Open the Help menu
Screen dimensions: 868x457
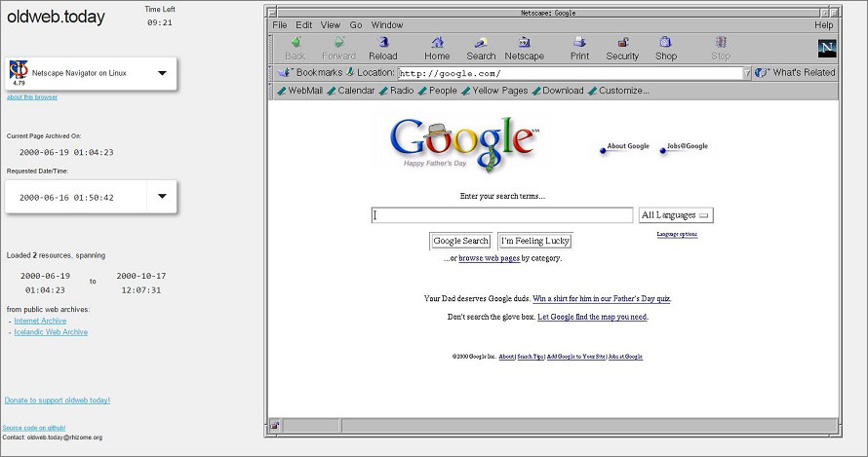point(824,25)
